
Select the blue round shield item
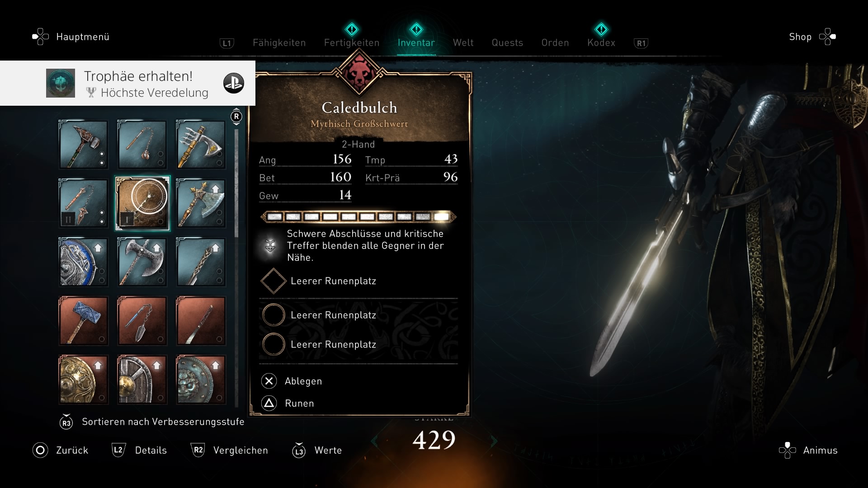pos(84,262)
